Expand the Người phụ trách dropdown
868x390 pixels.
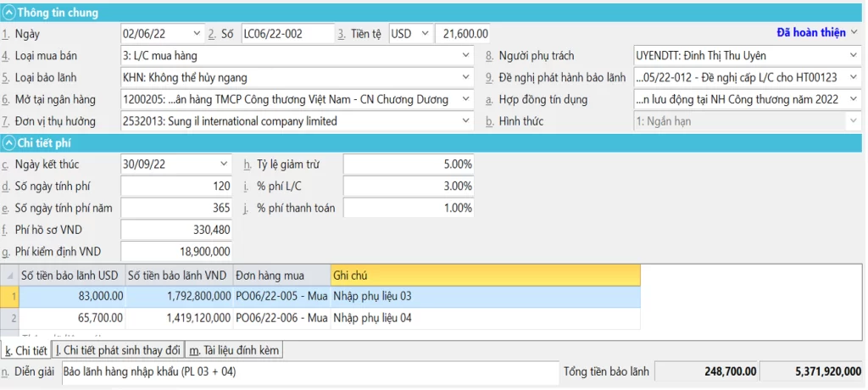853,56
